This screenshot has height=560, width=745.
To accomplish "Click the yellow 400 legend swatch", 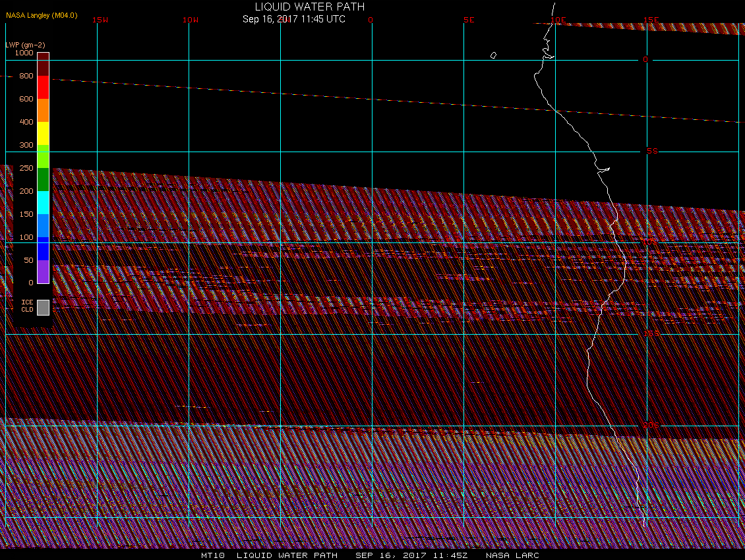I will pyautogui.click(x=44, y=134).
